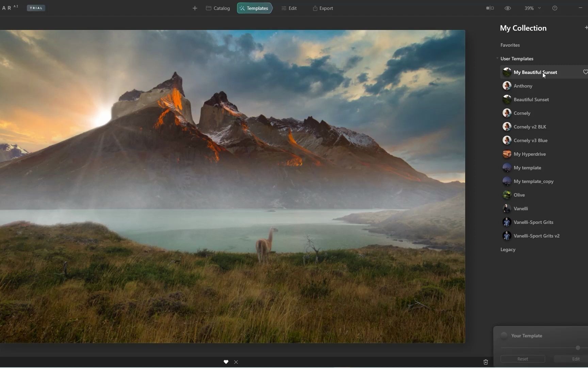Apply the Cornely template

click(544, 113)
